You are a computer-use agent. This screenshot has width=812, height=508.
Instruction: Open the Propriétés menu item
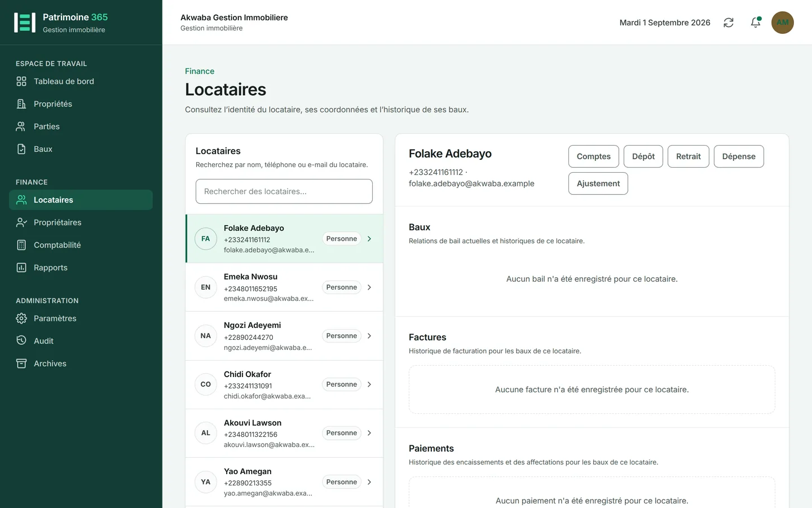[81, 104]
